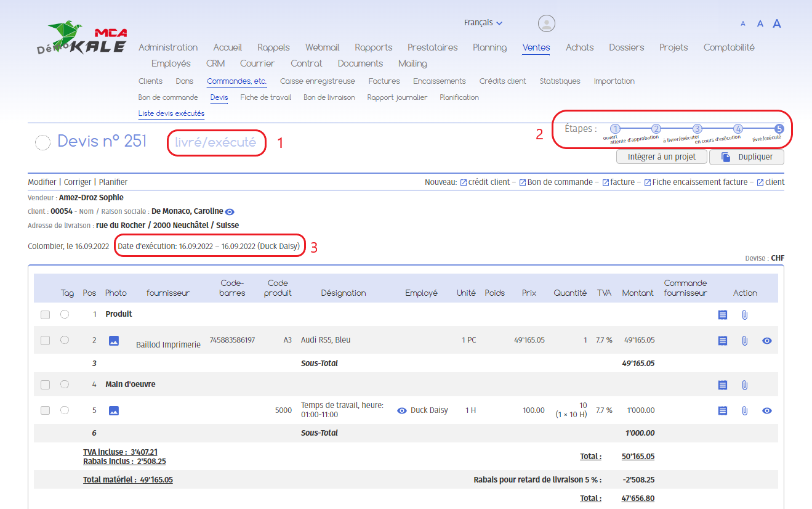Click the Dupliquer button

[747, 157]
